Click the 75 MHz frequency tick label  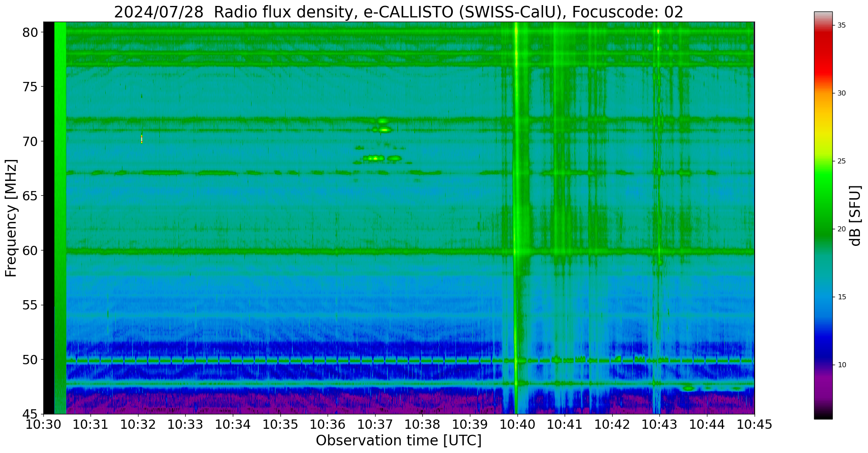click(30, 87)
